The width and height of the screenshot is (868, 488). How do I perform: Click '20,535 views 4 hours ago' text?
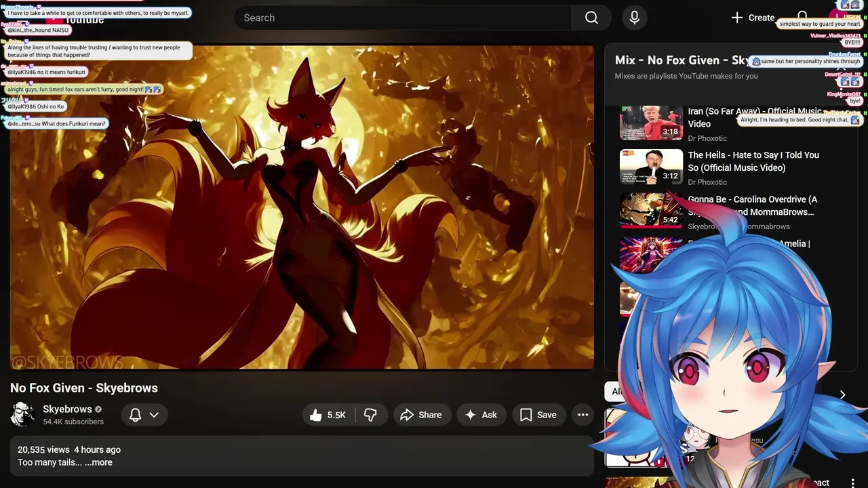tap(69, 449)
